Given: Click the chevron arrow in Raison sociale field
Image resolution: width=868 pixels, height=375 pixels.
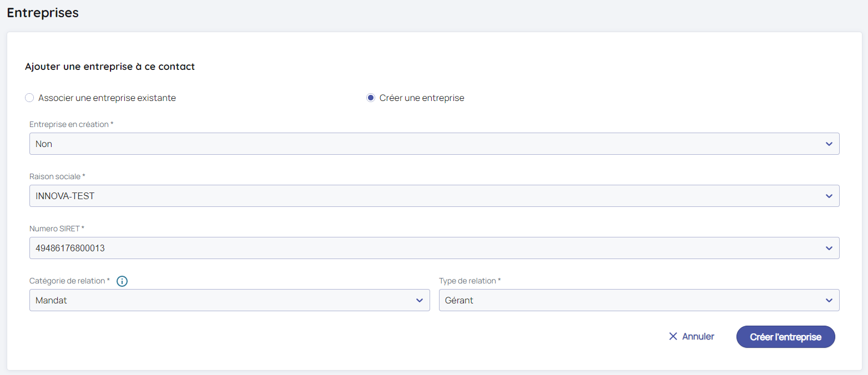Looking at the screenshot, I should coord(829,196).
